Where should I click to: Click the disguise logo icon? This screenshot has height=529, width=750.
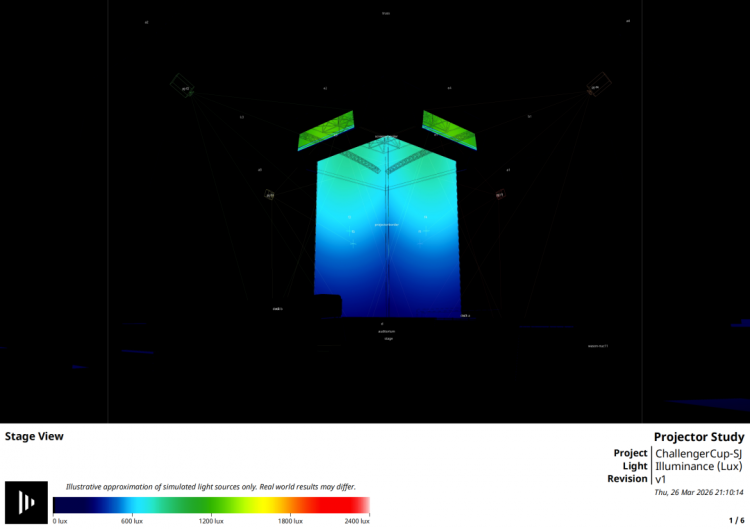pos(26,502)
